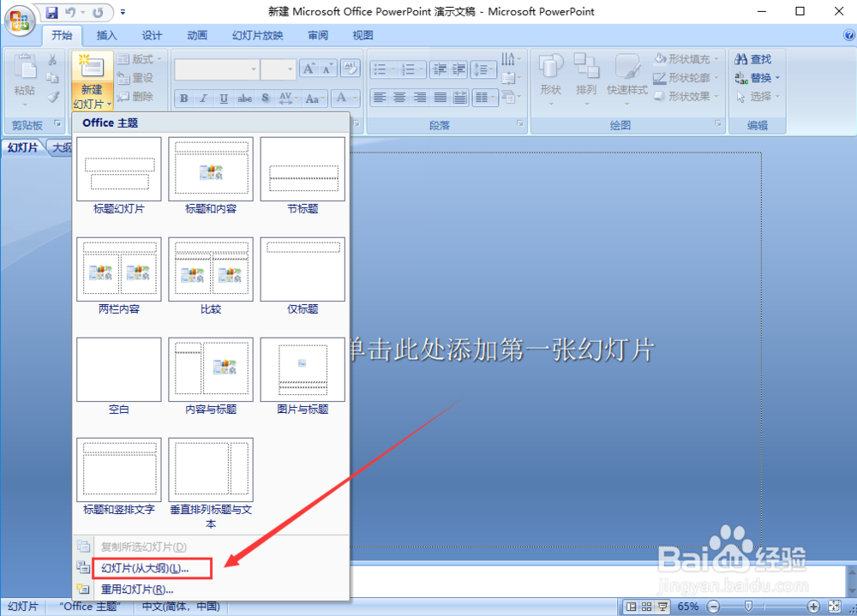Screen dimensions: 857x616
Task: Customize the quick access toolbar dropdown
Action: pyautogui.click(x=123, y=12)
